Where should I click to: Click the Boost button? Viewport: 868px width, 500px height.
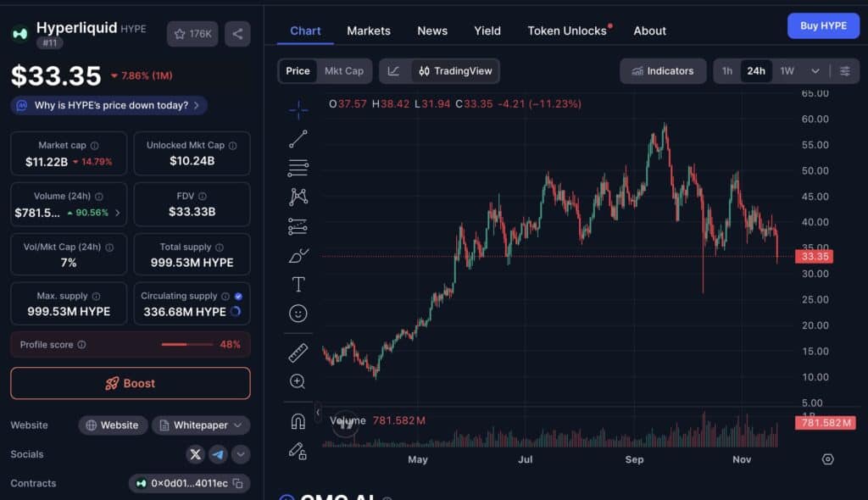(130, 383)
